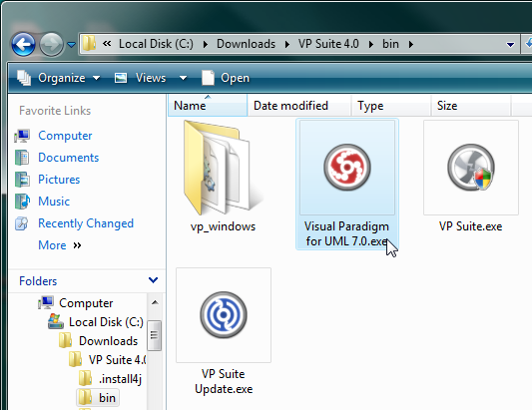Select the VP Suite Update.exe icon
Image resolution: width=532 pixels, height=410 pixels.
tap(224, 315)
